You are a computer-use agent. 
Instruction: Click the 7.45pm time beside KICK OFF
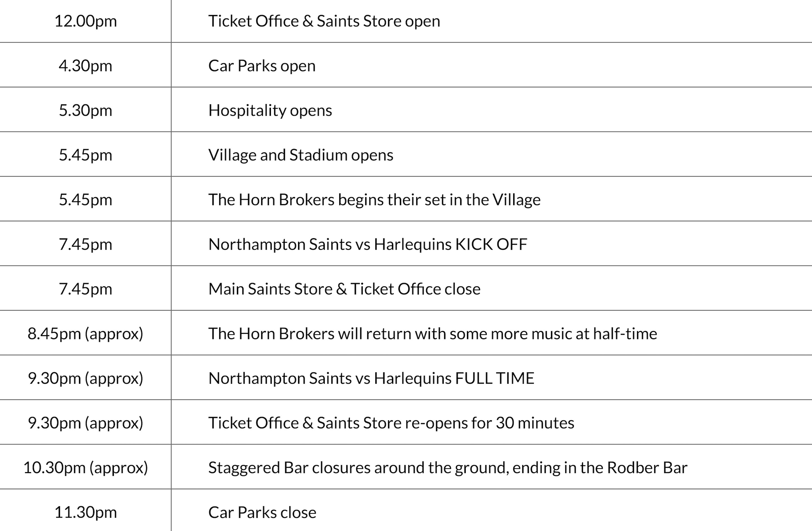tap(85, 245)
